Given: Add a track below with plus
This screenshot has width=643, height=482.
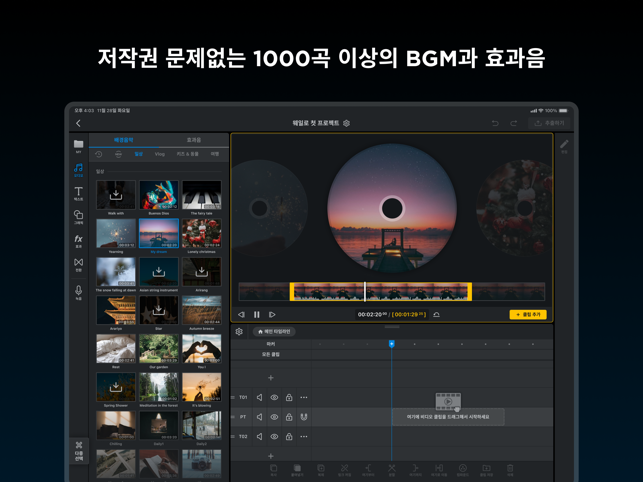Looking at the screenshot, I should [x=271, y=456].
